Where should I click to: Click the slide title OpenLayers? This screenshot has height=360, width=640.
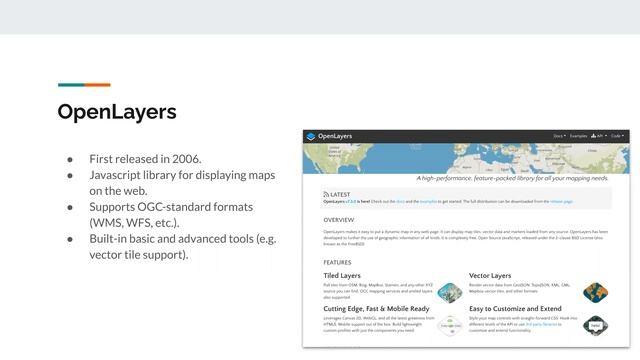(117, 112)
